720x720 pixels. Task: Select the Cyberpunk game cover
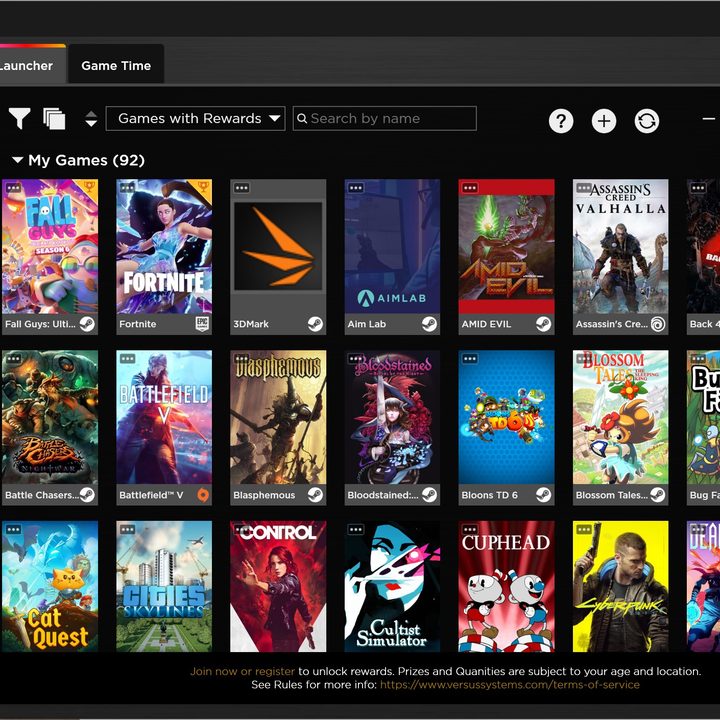point(620,586)
